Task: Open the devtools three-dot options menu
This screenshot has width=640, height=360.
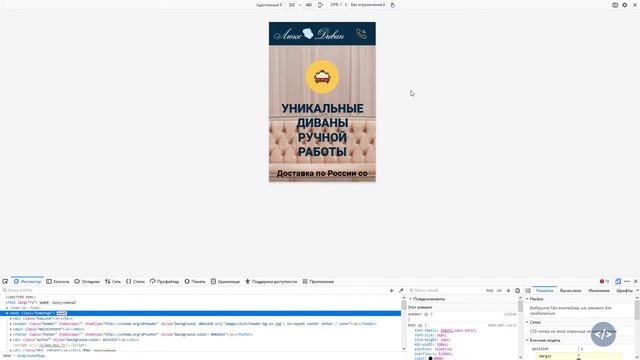Action: point(627,281)
